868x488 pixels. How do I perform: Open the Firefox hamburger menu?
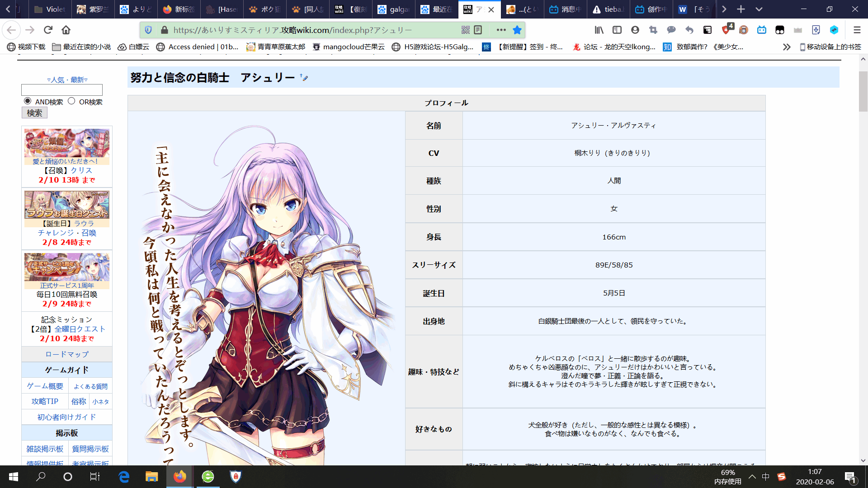point(857,30)
